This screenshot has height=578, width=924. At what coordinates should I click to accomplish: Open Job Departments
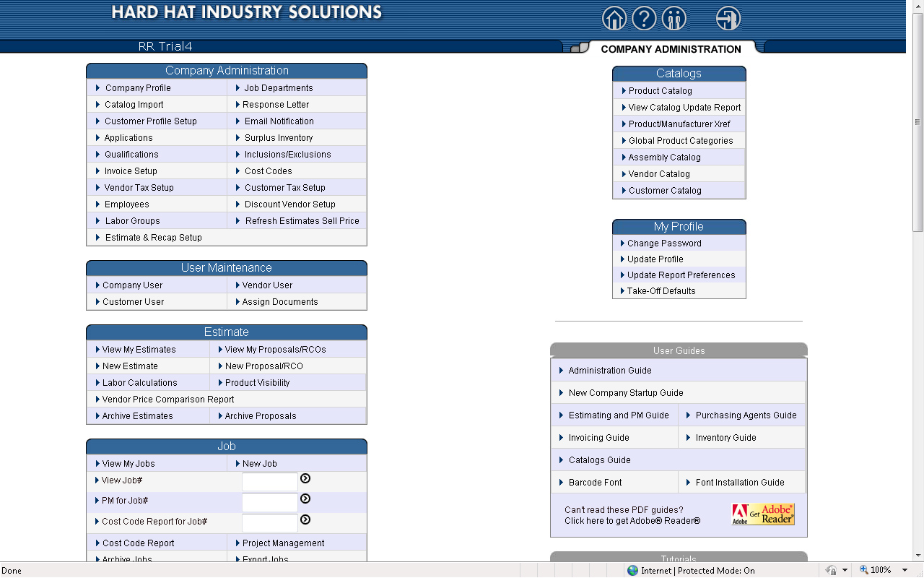[x=279, y=88]
